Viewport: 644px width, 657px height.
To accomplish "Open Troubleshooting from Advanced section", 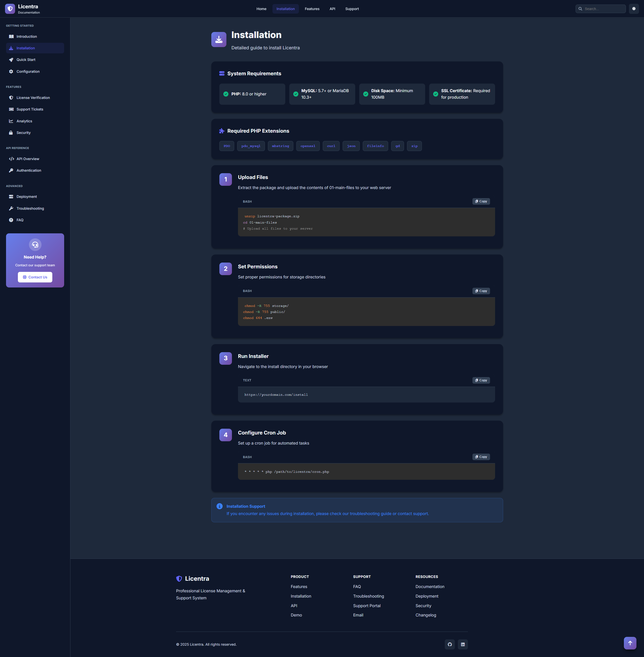I will tap(30, 208).
